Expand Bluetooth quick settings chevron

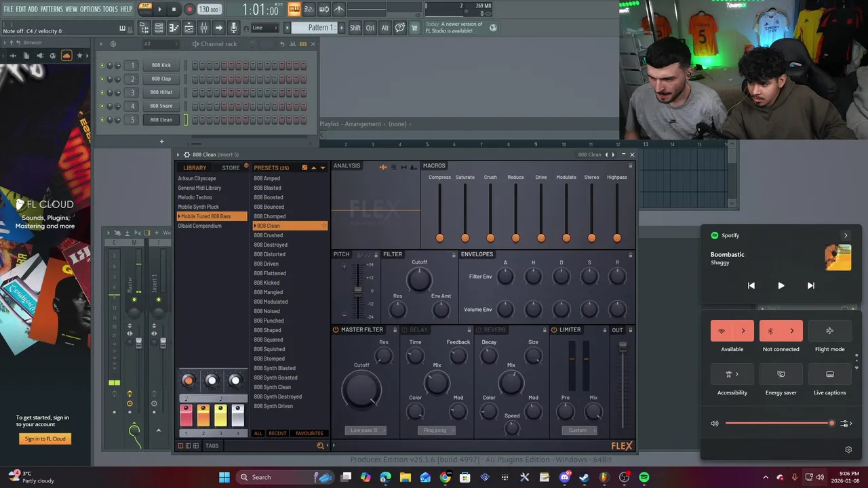[791, 331]
